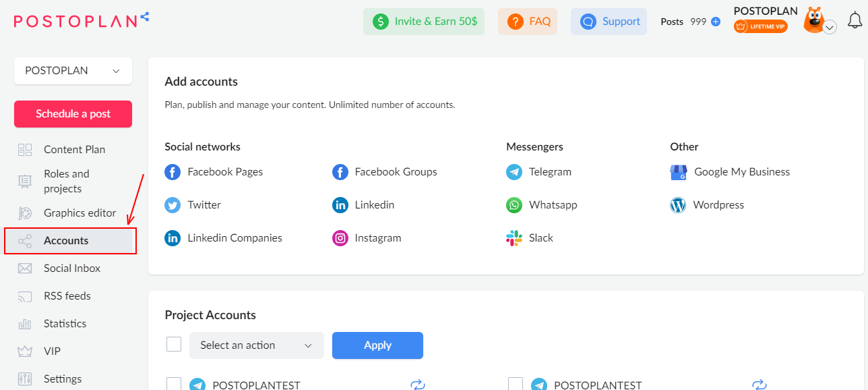Open Settings sliders icon in the sidebar
The height and width of the screenshot is (390, 868).
click(x=25, y=379)
